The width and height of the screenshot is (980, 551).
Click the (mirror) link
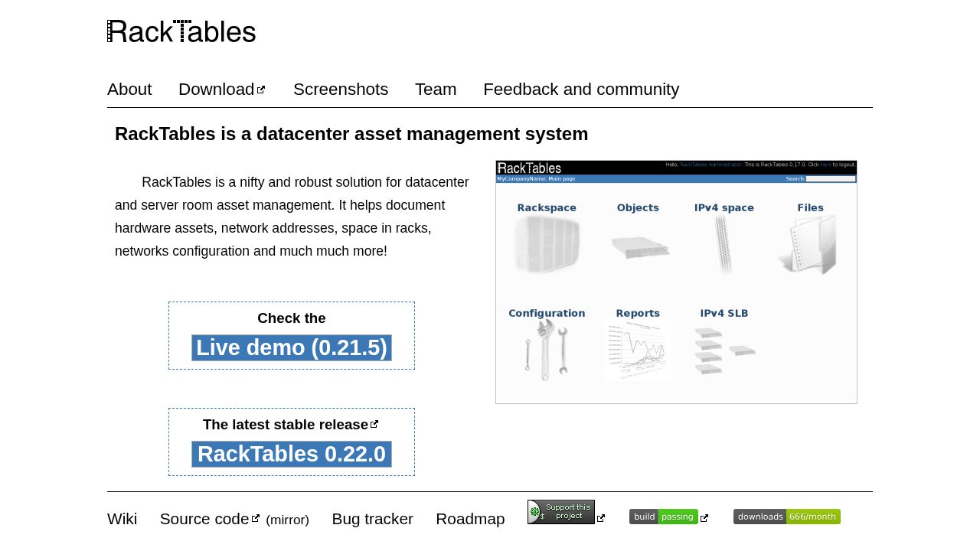tap(287, 520)
